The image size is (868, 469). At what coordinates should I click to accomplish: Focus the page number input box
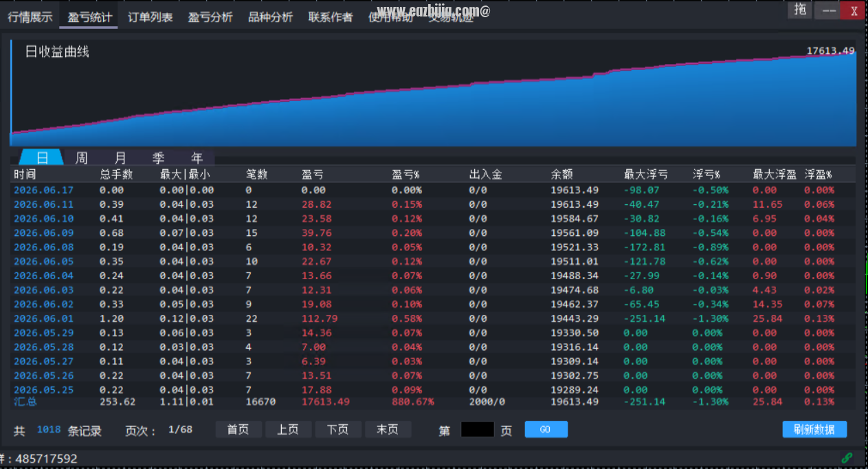(478, 430)
